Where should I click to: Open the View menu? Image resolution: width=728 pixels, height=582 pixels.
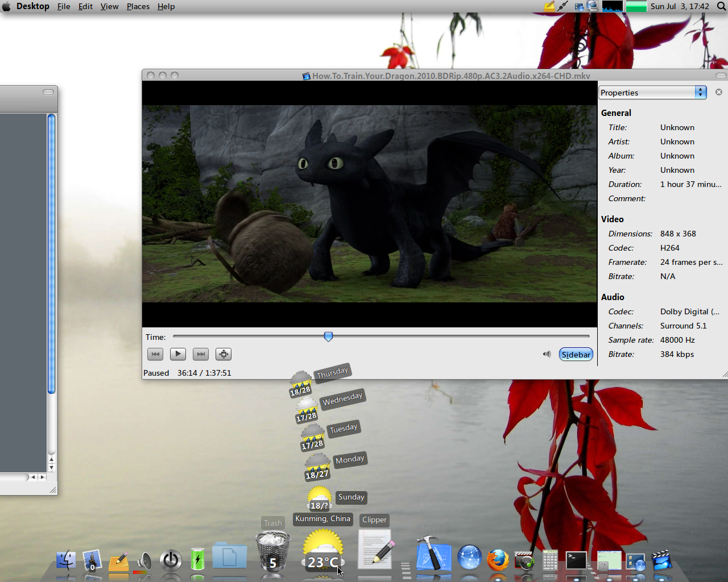109,6
